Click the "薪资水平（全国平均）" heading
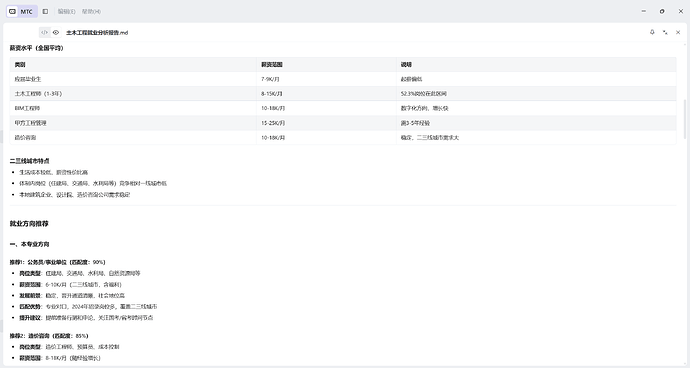Image resolution: width=690 pixels, height=368 pixels. tap(37, 48)
